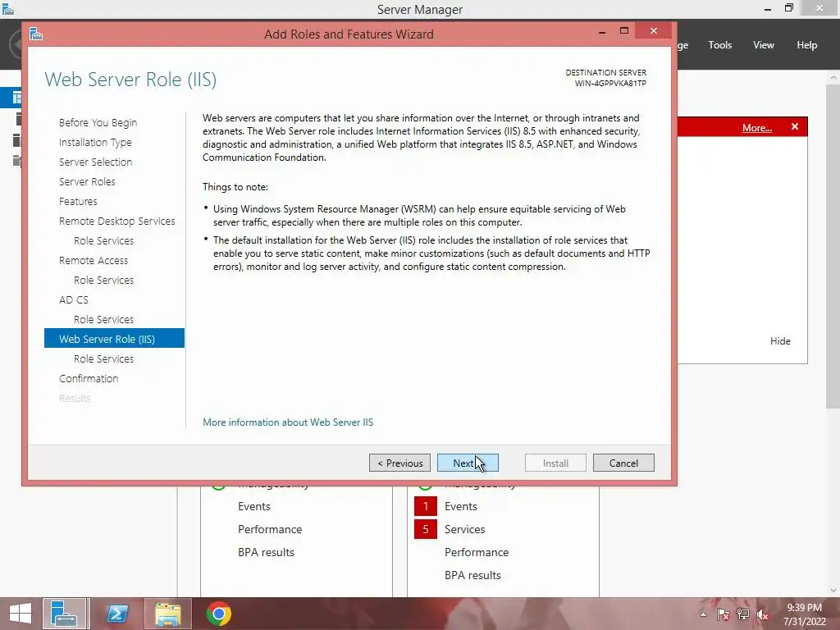Go back with the Previous button

pyautogui.click(x=399, y=463)
